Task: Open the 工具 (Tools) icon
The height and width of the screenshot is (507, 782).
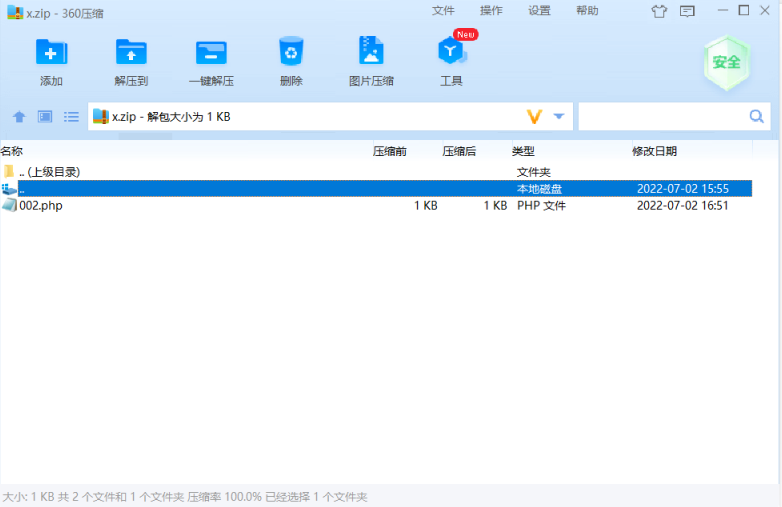Action: point(451,52)
